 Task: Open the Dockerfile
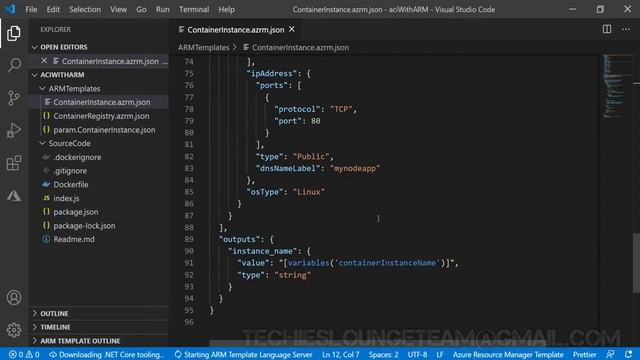click(x=99, y=184)
